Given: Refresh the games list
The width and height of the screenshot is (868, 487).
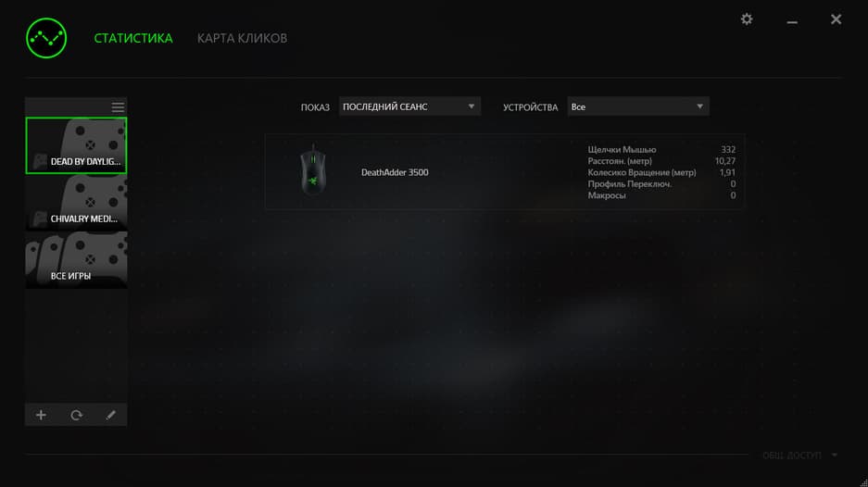Looking at the screenshot, I should [76, 415].
